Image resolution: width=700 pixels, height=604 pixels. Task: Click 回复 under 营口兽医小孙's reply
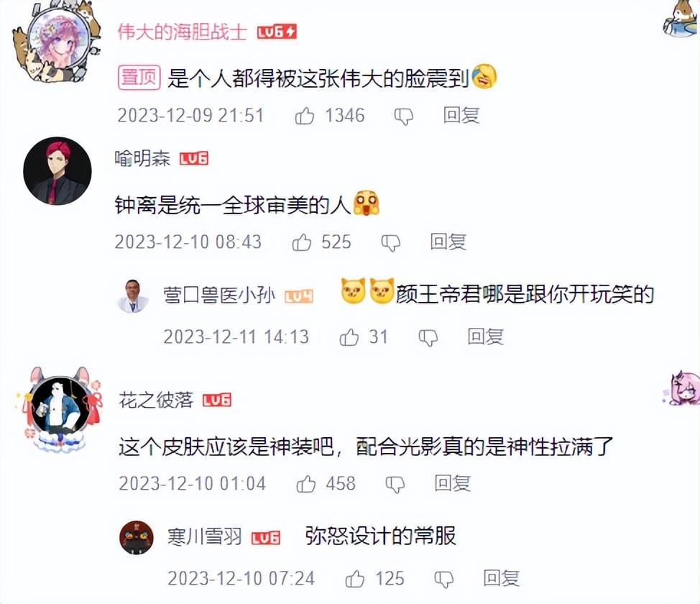pyautogui.click(x=486, y=337)
